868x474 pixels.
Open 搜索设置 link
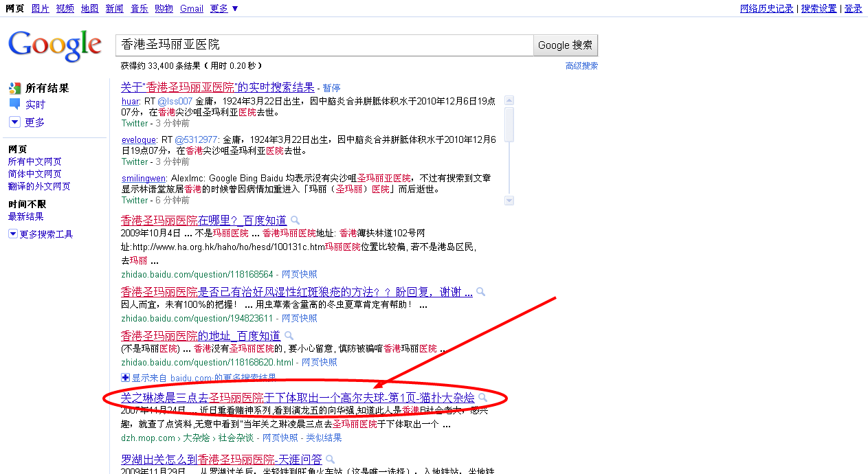point(819,8)
